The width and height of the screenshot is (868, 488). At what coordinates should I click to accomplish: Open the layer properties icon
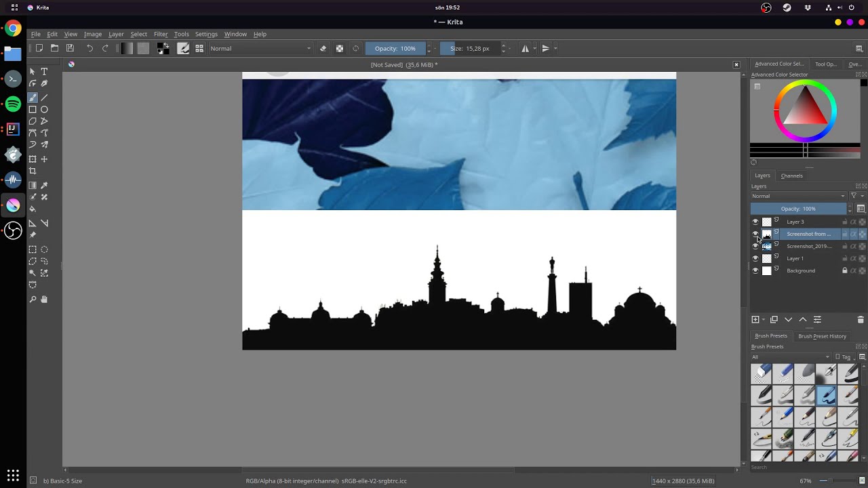tap(817, 319)
